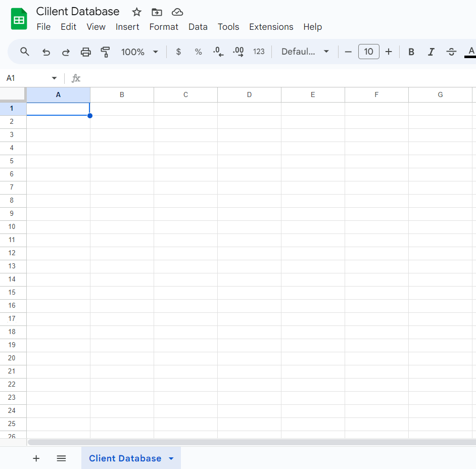Expand the name box dropdown arrow
The width and height of the screenshot is (476, 469).
(55, 78)
